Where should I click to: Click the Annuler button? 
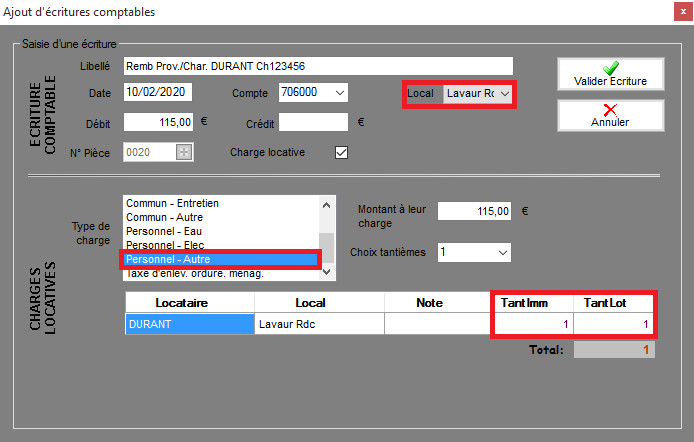pyautogui.click(x=610, y=115)
